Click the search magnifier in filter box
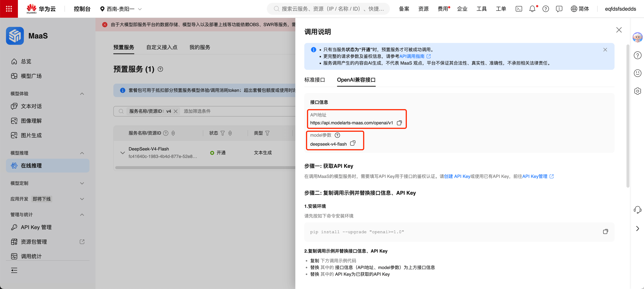The image size is (644, 289). (121, 111)
